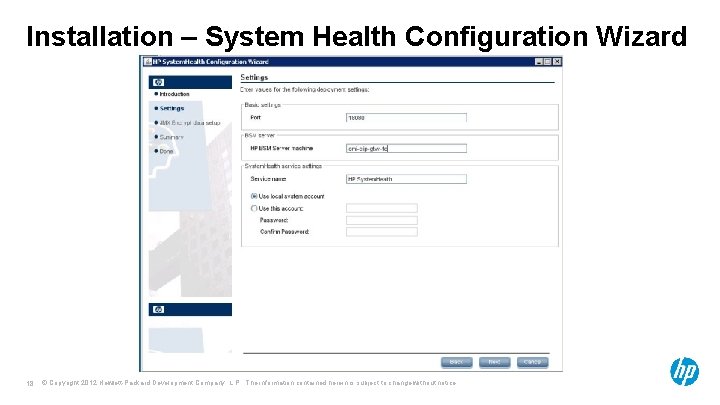Click the Confirm Password input field
The image size is (720, 405).
coord(382,232)
